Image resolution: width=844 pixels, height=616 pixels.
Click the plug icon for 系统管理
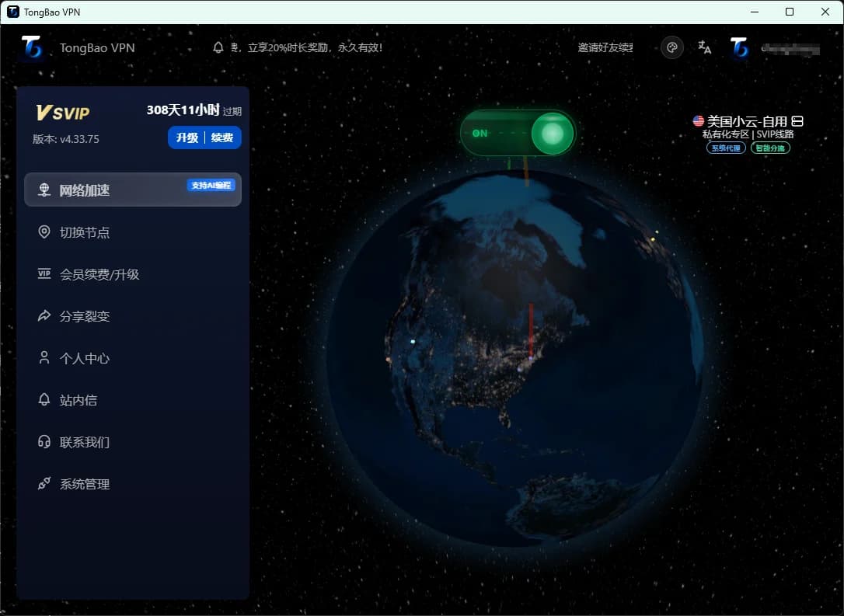(x=44, y=484)
